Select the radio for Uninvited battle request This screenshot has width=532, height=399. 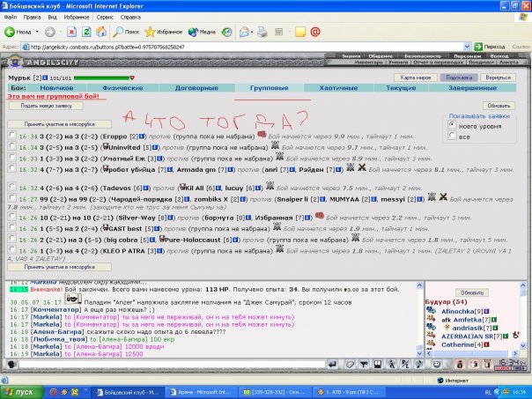click(12, 146)
